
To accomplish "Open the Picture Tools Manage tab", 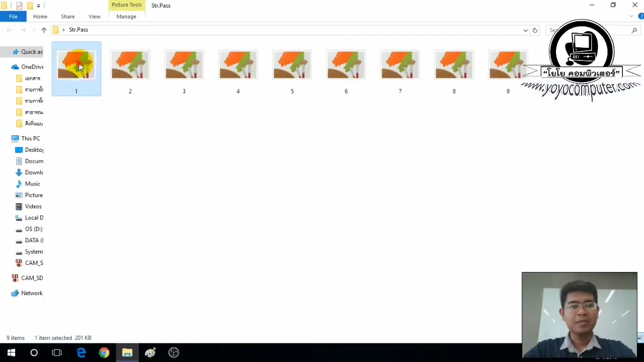I will tap(126, 16).
